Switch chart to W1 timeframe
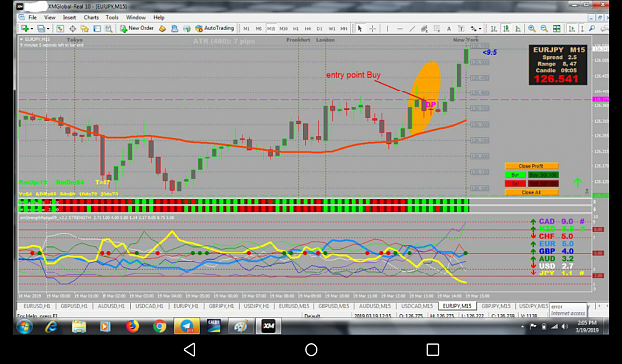The height and width of the screenshot is (364, 622). click(x=332, y=29)
